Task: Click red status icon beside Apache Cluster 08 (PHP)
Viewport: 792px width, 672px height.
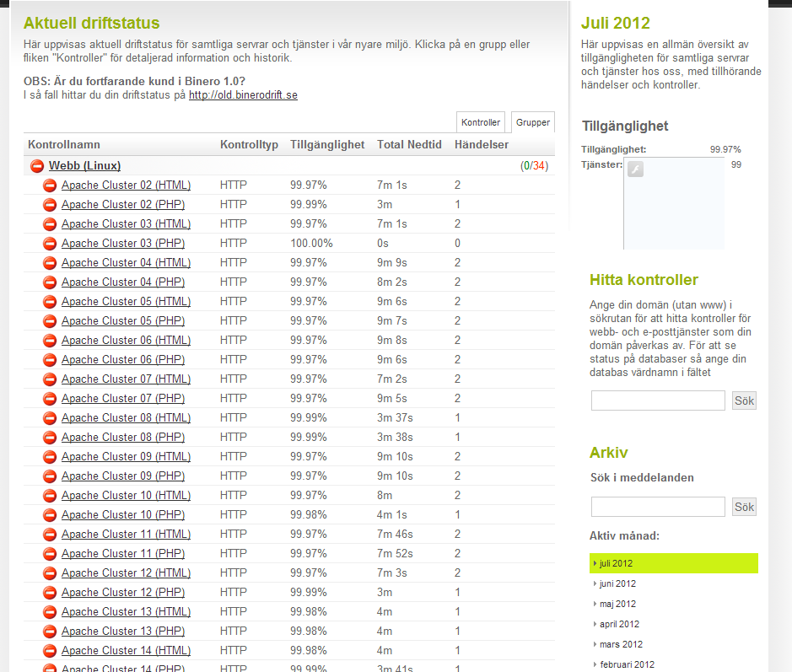Action: pos(50,438)
